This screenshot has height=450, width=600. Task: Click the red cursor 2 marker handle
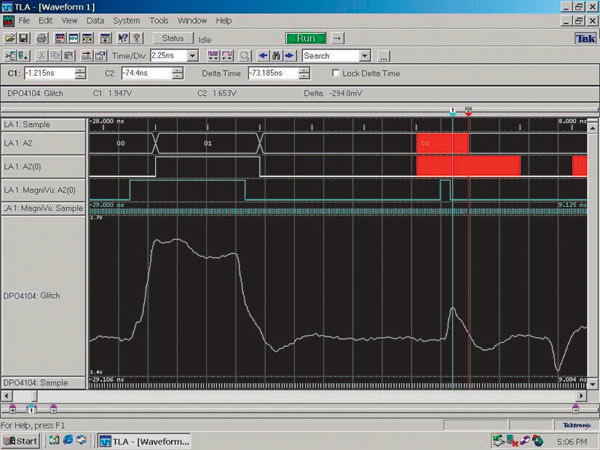click(x=468, y=111)
